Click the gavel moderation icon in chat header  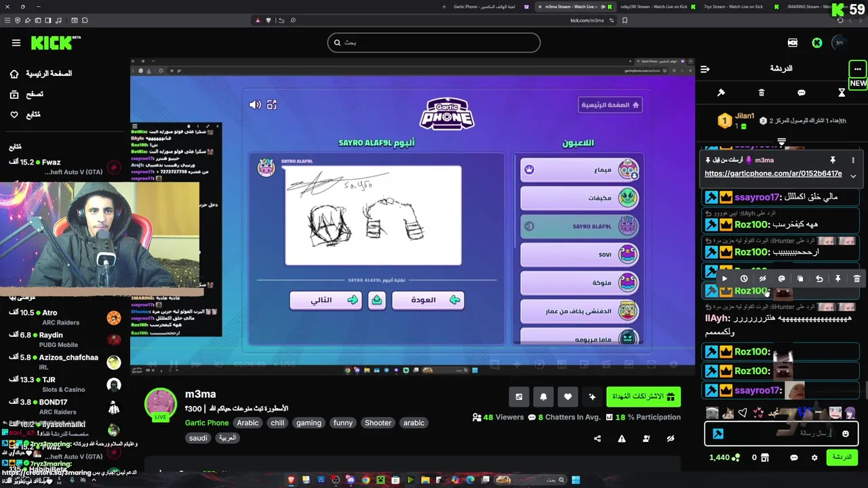[x=721, y=93]
